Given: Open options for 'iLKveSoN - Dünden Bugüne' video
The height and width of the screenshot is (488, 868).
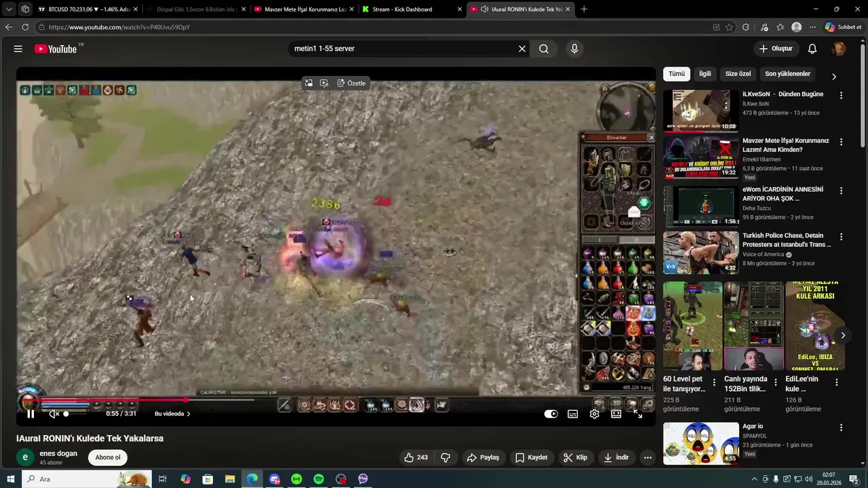Looking at the screenshot, I should [x=842, y=96].
